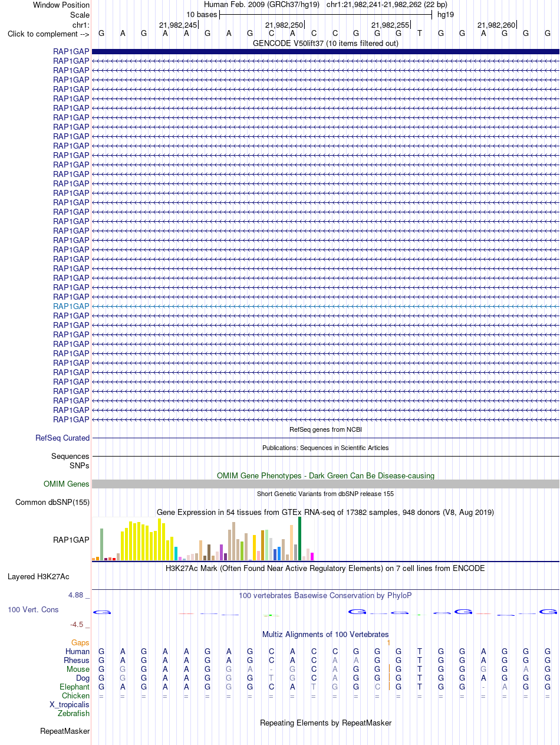
Task: Click the Common dbSNP(155) label
Action: point(52,502)
